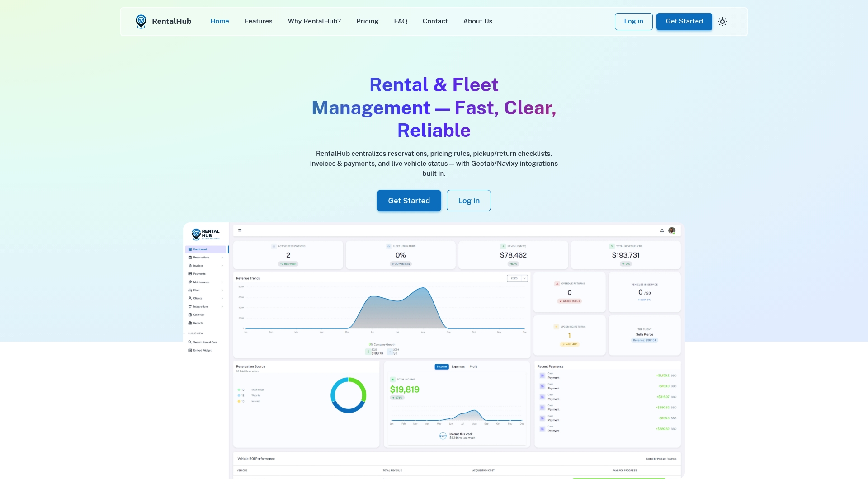The image size is (868, 488).
Task: Click the Dashboard sidebar icon
Action: tap(190, 249)
